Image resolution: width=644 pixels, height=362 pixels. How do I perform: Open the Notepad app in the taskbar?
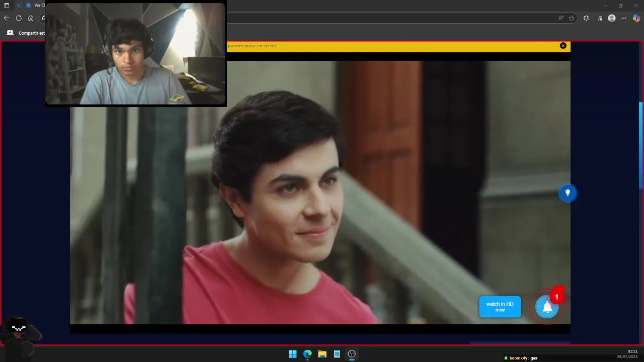click(337, 354)
